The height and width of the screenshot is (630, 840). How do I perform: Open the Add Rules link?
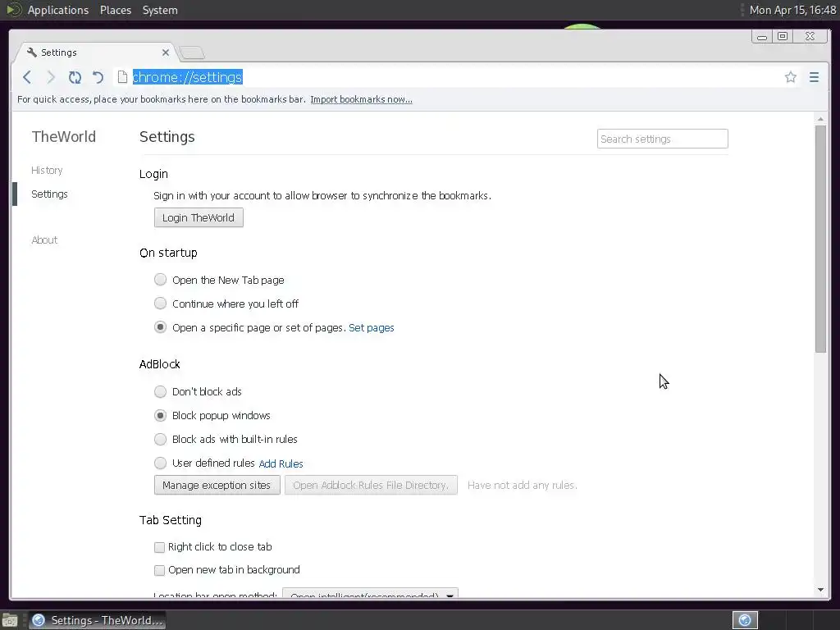(x=281, y=463)
